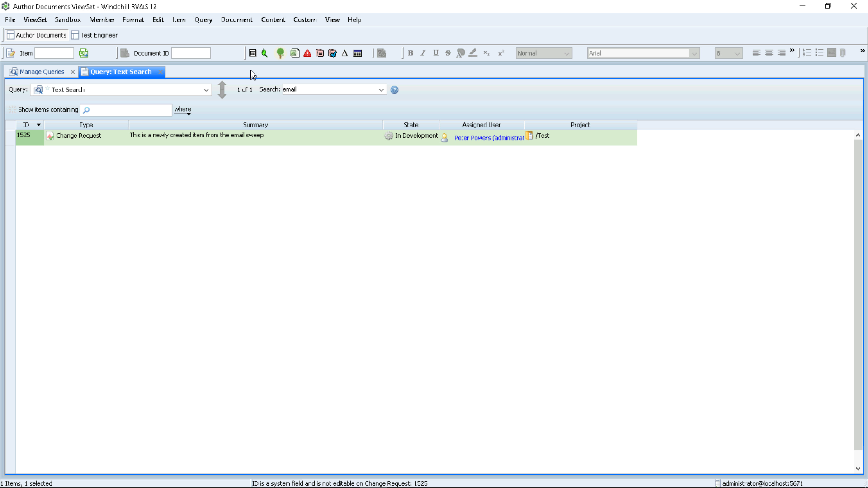Toggle strikethrough formatting
The width and height of the screenshot is (868, 488).
coord(448,53)
